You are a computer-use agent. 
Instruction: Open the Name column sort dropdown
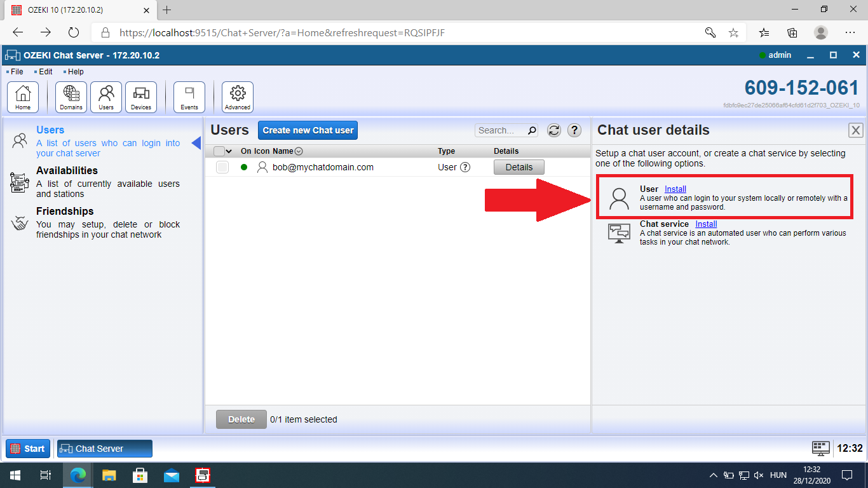(299, 151)
